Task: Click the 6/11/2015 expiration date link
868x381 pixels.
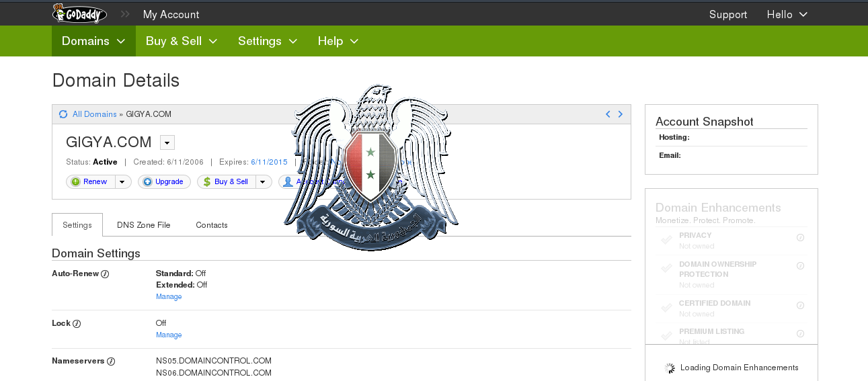Action: click(x=269, y=162)
